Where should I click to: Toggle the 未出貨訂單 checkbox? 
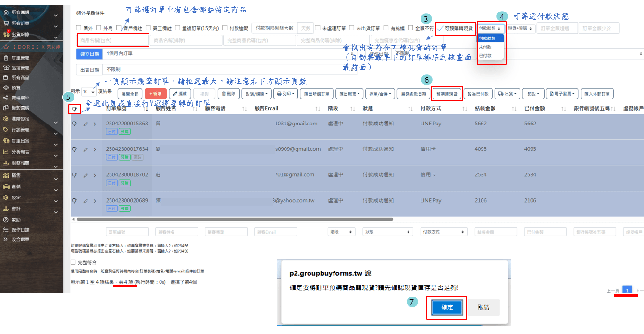tap(352, 28)
